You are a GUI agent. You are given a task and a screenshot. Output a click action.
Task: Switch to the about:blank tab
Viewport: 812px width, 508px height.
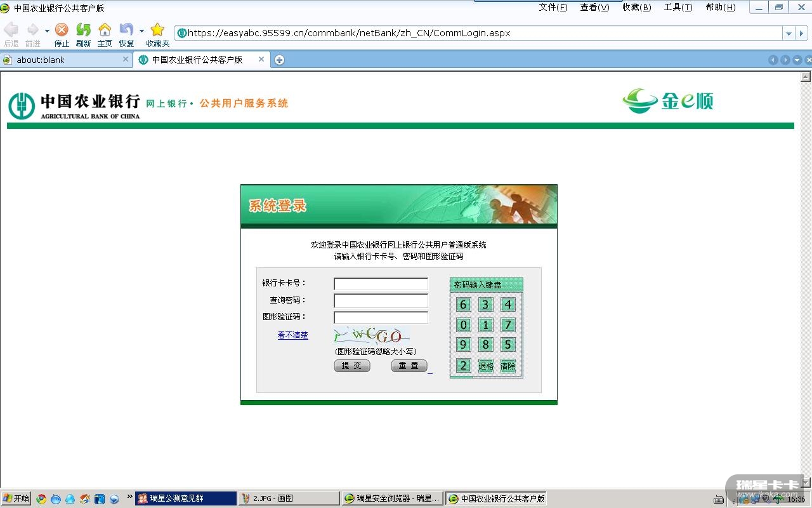(x=66, y=60)
